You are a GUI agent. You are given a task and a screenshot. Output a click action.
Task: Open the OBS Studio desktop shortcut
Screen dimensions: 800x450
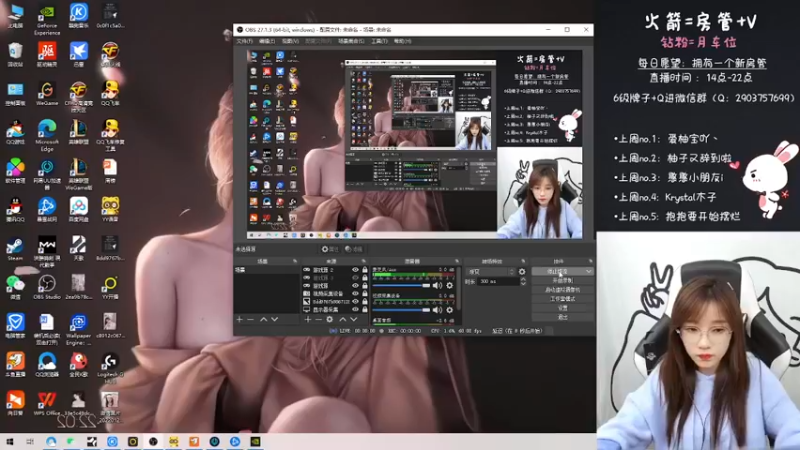tap(47, 288)
